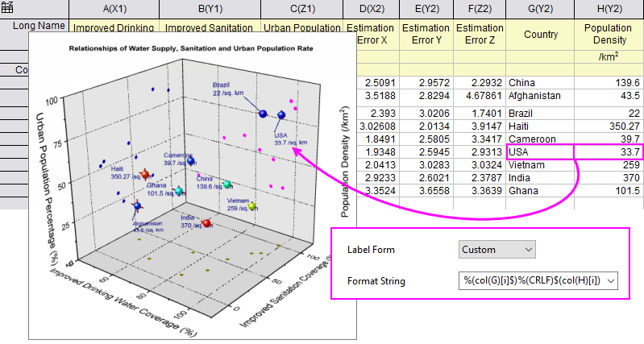Click the Long Name row label
Screen dimensions: 644x344
coord(39,27)
